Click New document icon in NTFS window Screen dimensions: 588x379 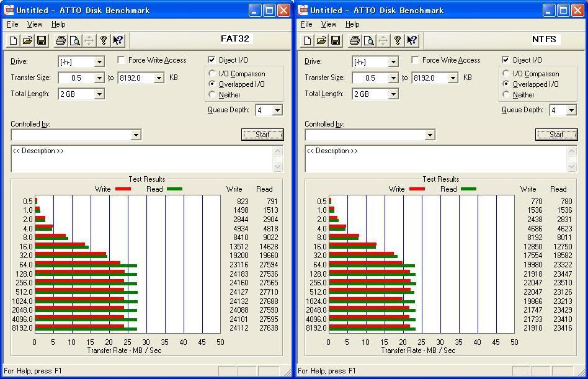pos(307,41)
